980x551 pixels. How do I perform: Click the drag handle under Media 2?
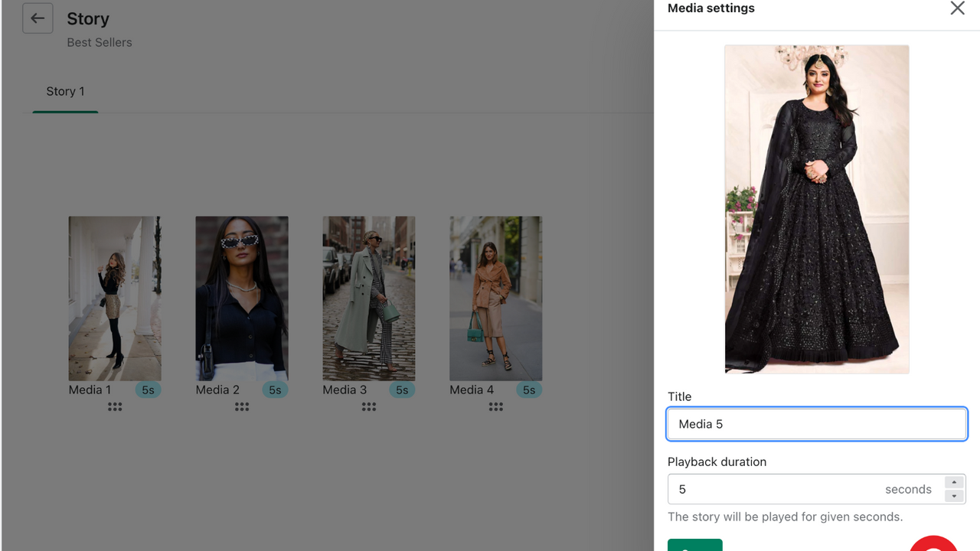pos(242,406)
